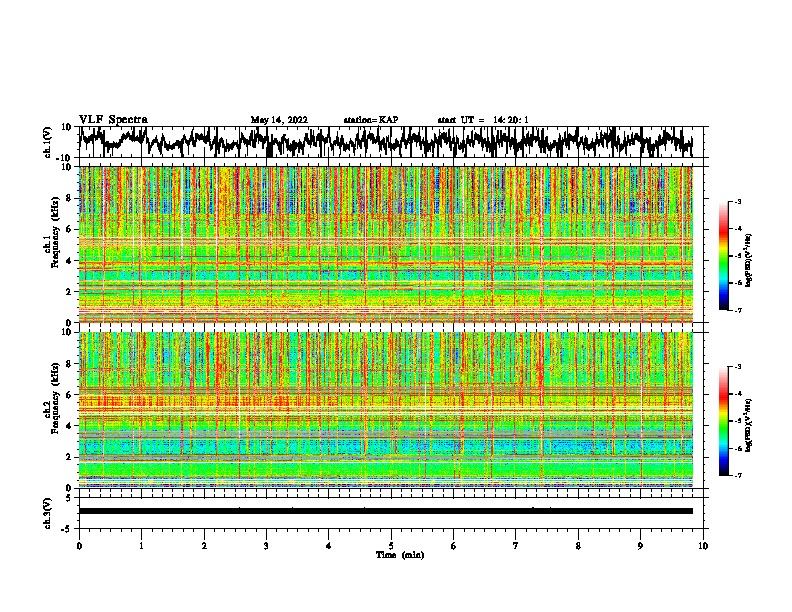
Task: Click the time axis tick label "2"
Action: pyautogui.click(x=204, y=546)
